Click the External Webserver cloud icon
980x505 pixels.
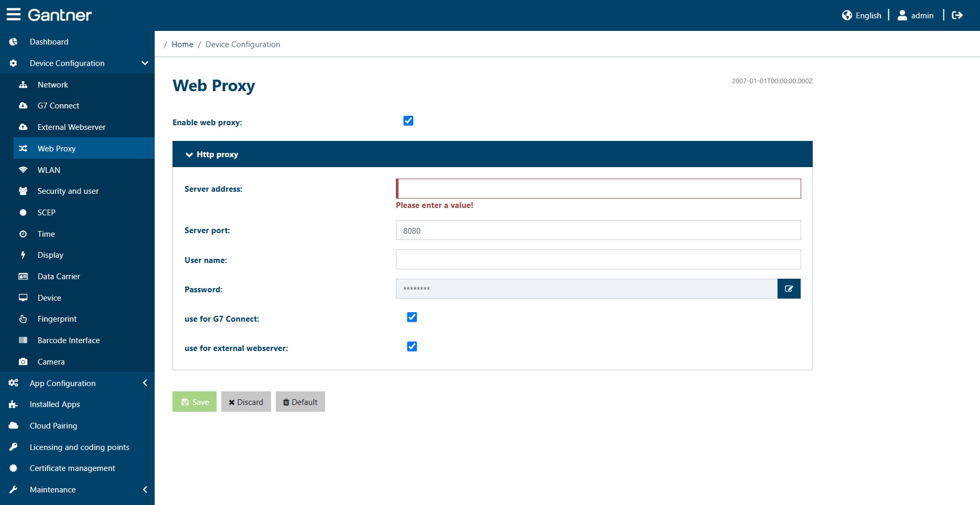(23, 127)
